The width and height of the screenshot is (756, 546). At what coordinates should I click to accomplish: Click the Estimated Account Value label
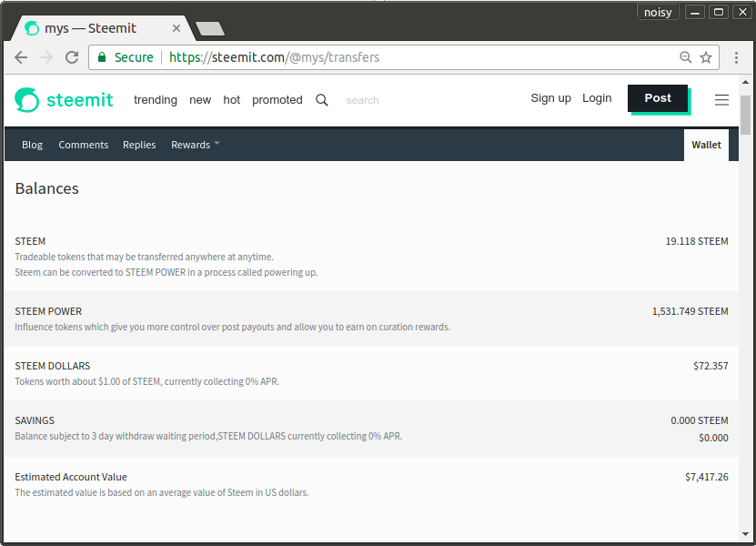pos(71,477)
